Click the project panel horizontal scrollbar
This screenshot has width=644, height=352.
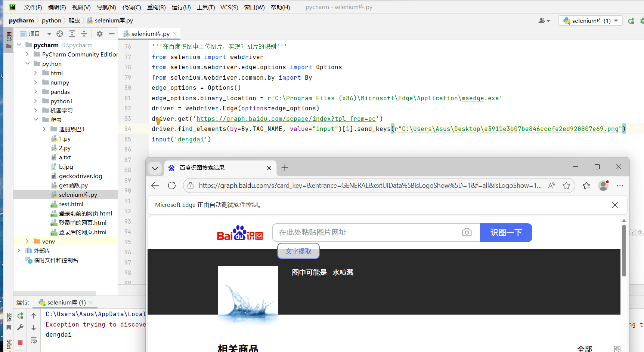click(55, 293)
